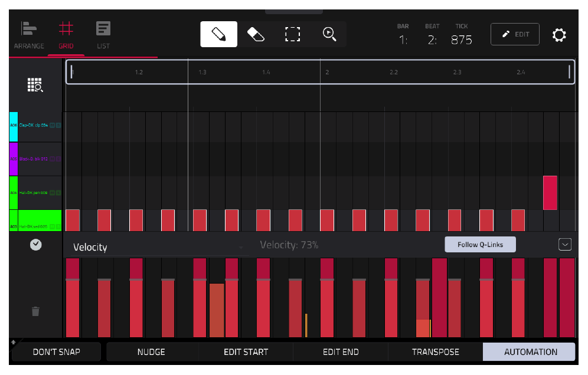
Task: Click timeline marker 2.2 in the ruler
Action: click(393, 72)
